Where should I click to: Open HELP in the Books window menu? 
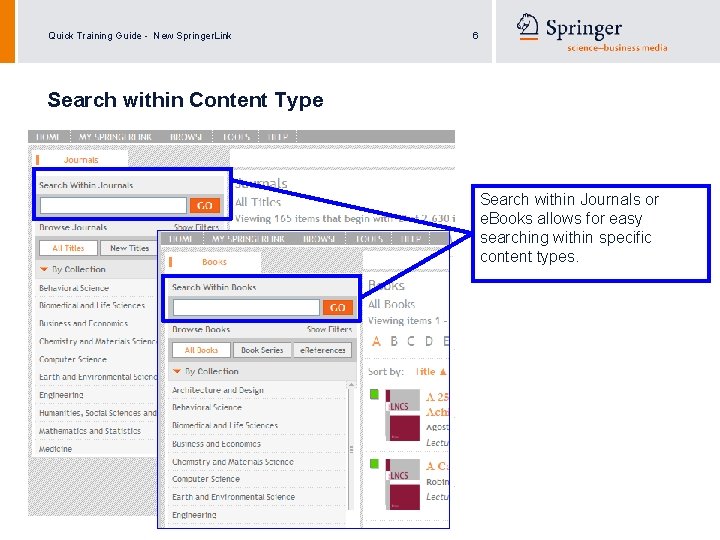tap(411, 239)
